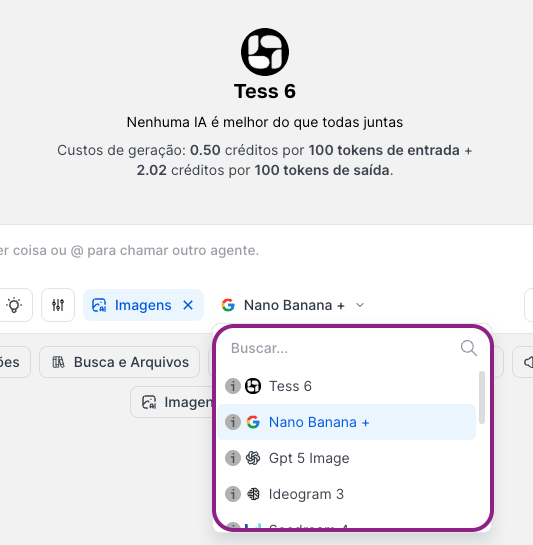Click the model list scrollbar
This screenshot has width=533, height=545.
(482, 397)
